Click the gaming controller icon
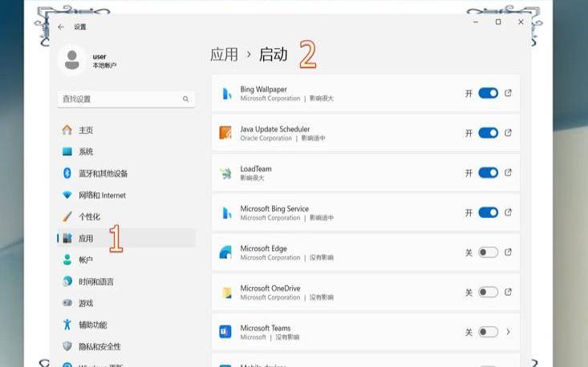 pyautogui.click(x=67, y=303)
